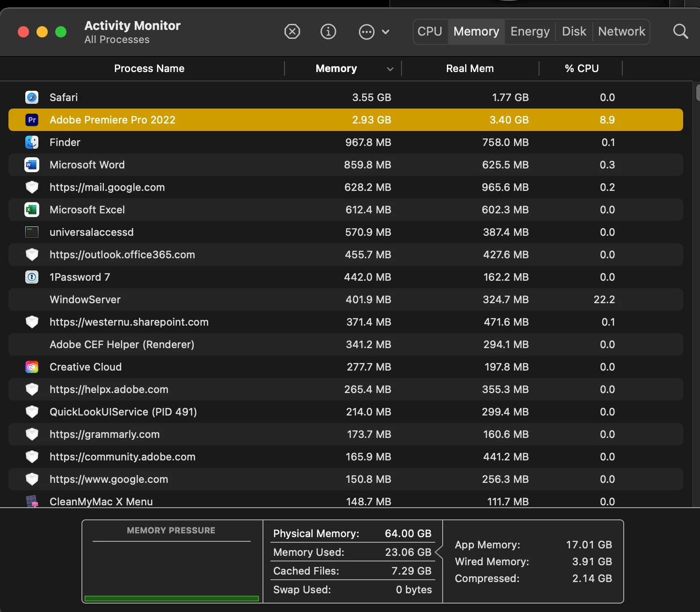This screenshot has height=612, width=700.
Task: Select the Microsoft Word process name
Action: [x=87, y=165]
